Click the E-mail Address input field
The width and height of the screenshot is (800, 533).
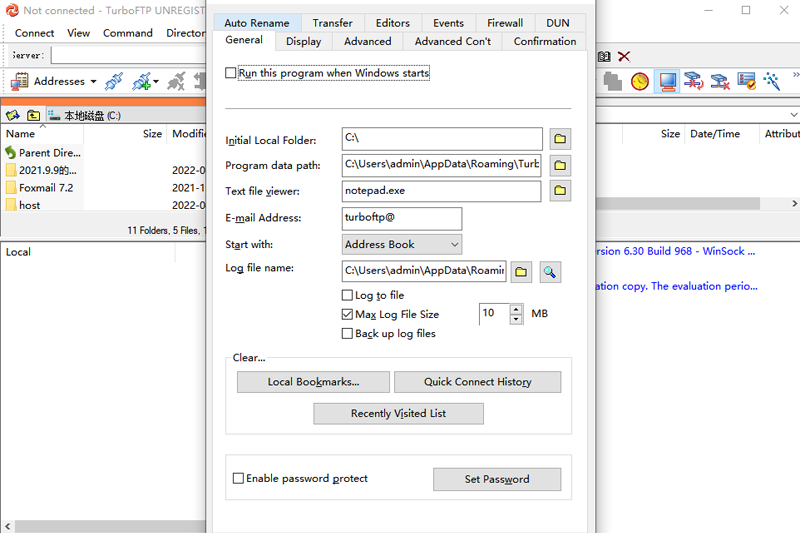[402, 218]
